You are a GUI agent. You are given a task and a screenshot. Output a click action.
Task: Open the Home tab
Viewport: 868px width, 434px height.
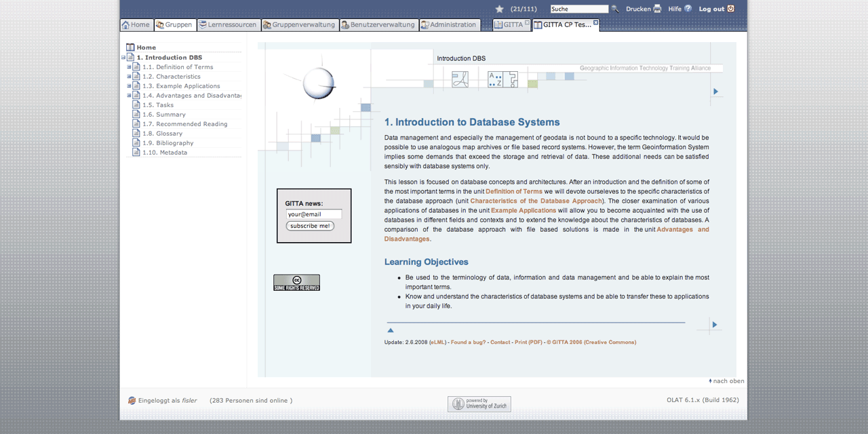click(x=136, y=25)
